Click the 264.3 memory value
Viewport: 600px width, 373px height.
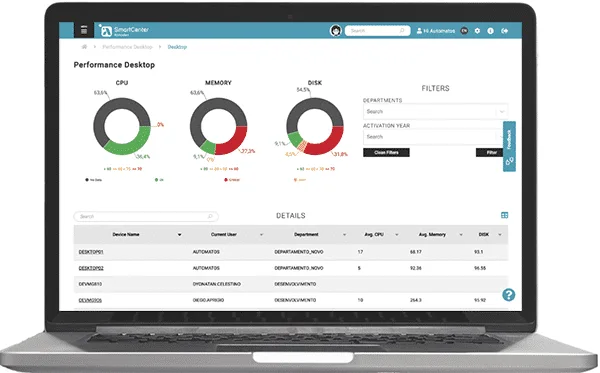coord(416,300)
